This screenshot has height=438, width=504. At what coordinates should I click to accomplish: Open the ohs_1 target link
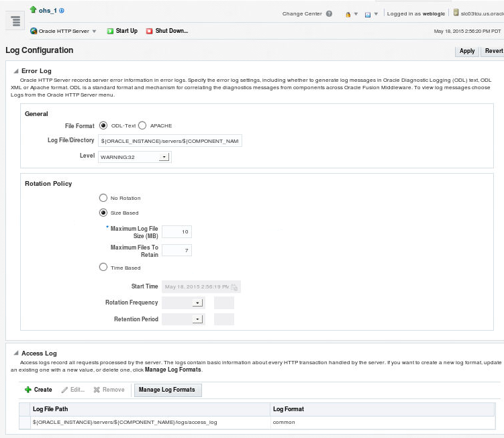click(x=48, y=11)
